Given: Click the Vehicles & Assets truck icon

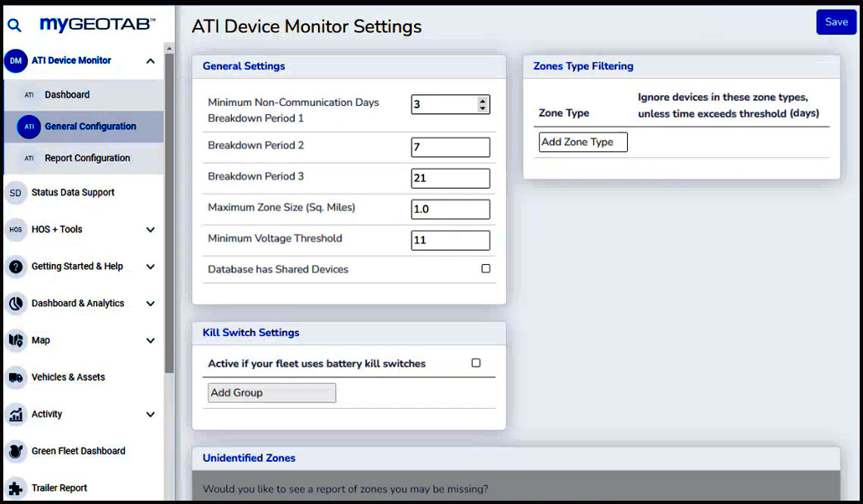Looking at the screenshot, I should 16,377.
